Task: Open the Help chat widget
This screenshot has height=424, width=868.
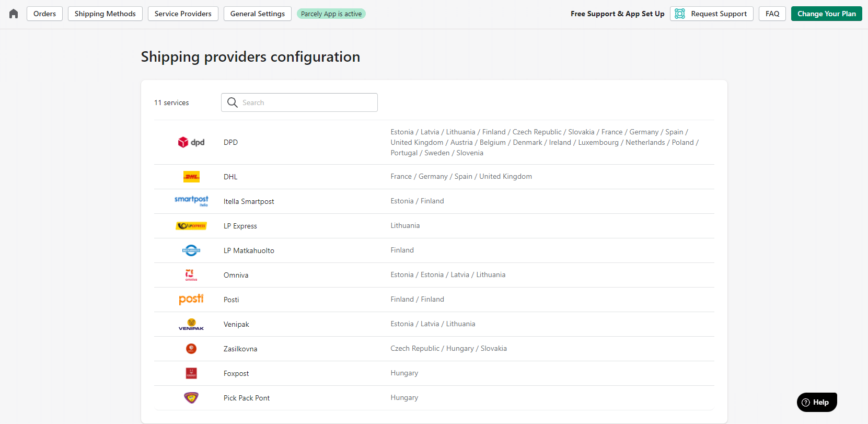Action: coord(817,402)
